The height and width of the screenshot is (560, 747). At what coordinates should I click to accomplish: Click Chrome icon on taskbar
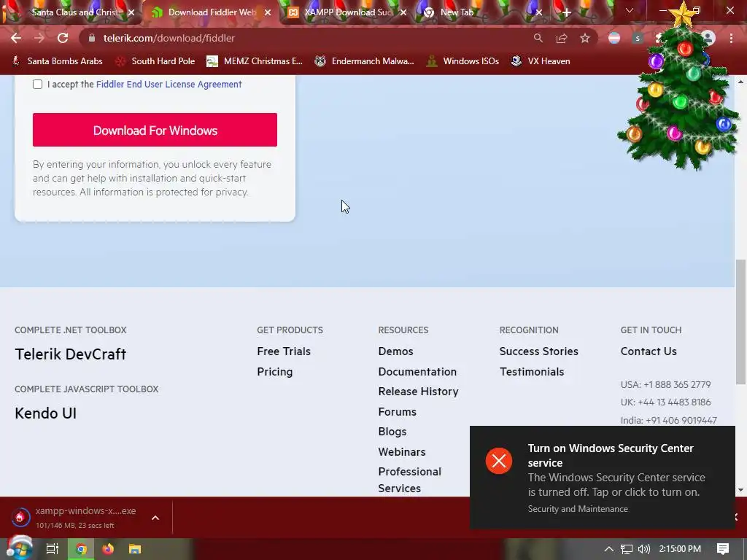tap(81, 549)
